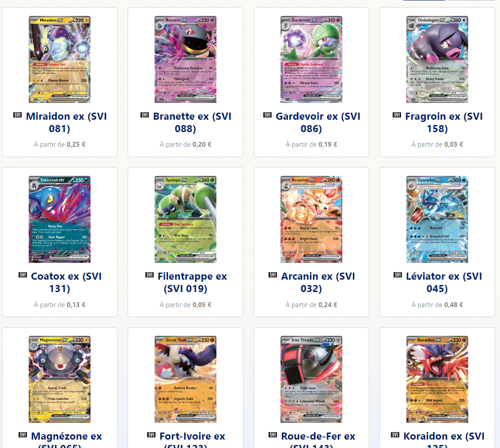Image resolution: width=500 pixels, height=448 pixels.
Task: Click the Koraidon ex card thumbnail
Action: 437,380
